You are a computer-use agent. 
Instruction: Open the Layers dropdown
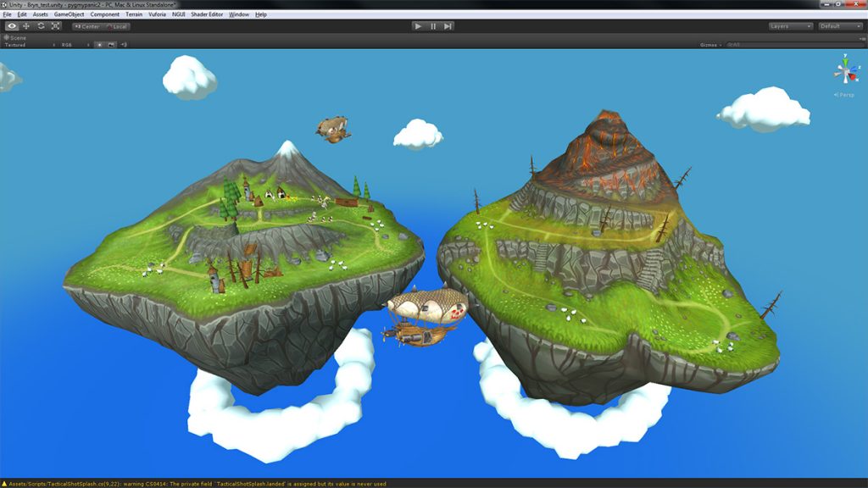click(x=790, y=26)
